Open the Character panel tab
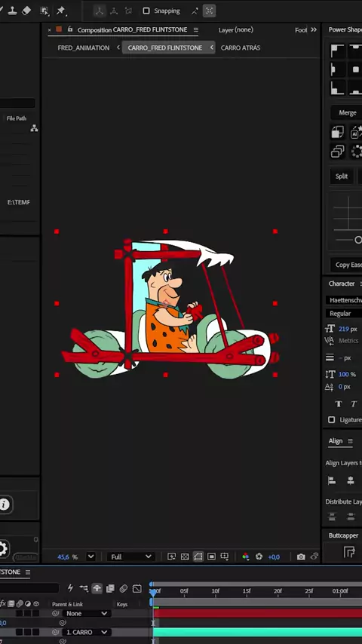Image resolution: width=362 pixels, height=644 pixels. point(342,284)
